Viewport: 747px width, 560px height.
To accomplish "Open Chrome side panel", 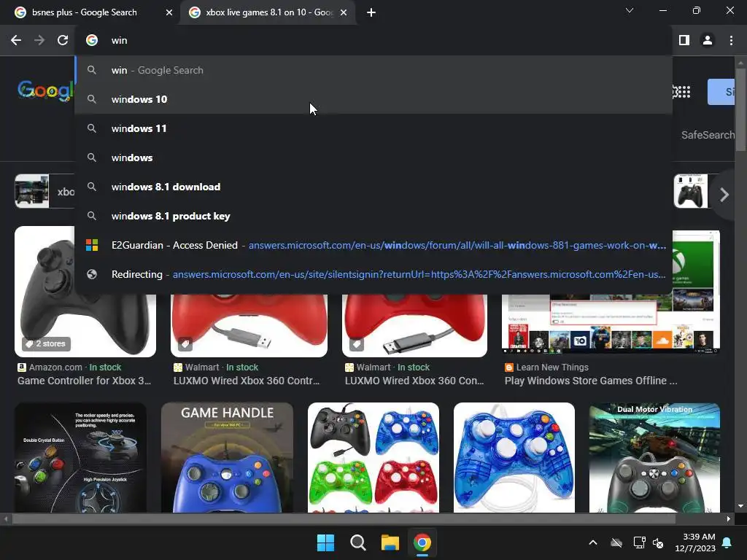I will (684, 41).
